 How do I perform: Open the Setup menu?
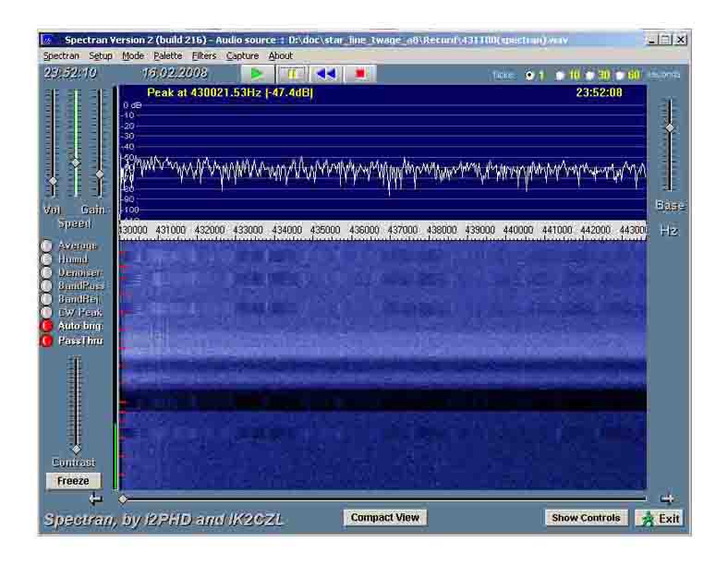[101, 55]
